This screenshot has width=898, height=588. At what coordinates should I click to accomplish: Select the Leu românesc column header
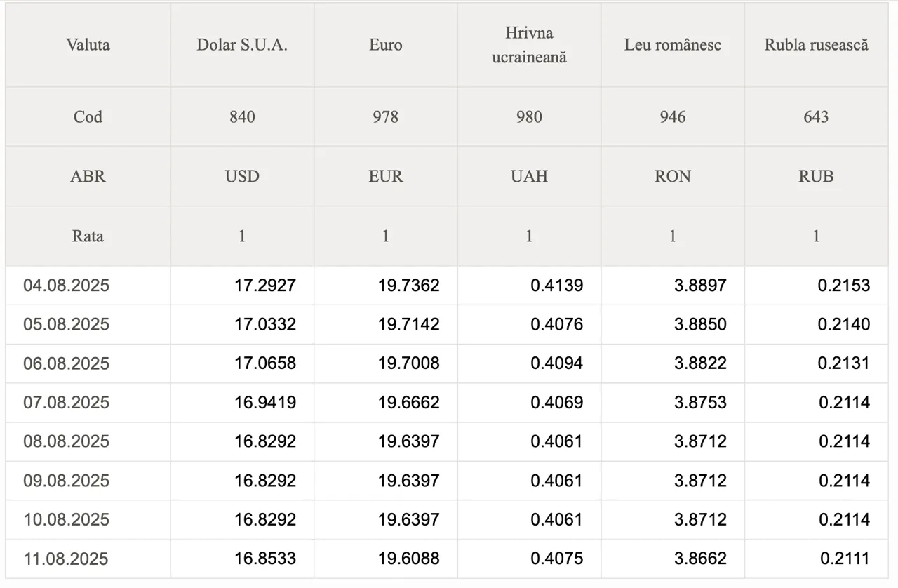(673, 45)
